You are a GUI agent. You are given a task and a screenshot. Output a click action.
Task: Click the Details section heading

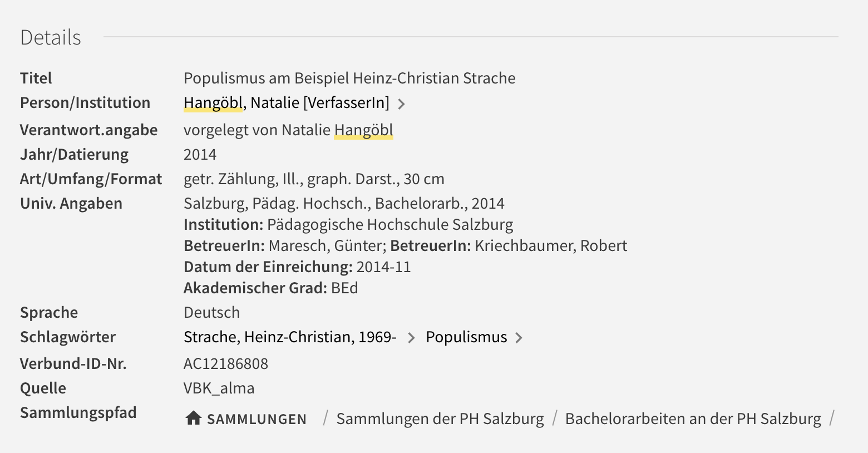pyautogui.click(x=51, y=37)
